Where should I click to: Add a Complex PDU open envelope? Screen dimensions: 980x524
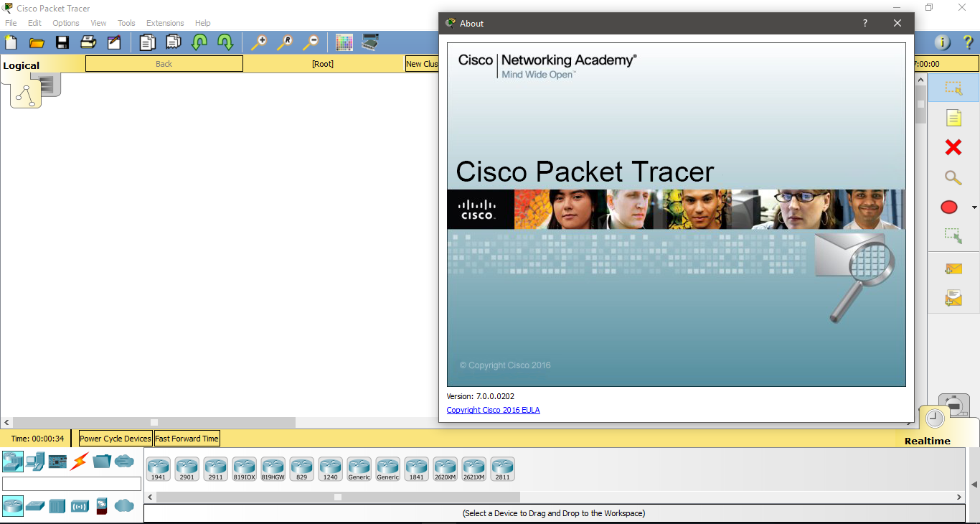[x=953, y=297]
